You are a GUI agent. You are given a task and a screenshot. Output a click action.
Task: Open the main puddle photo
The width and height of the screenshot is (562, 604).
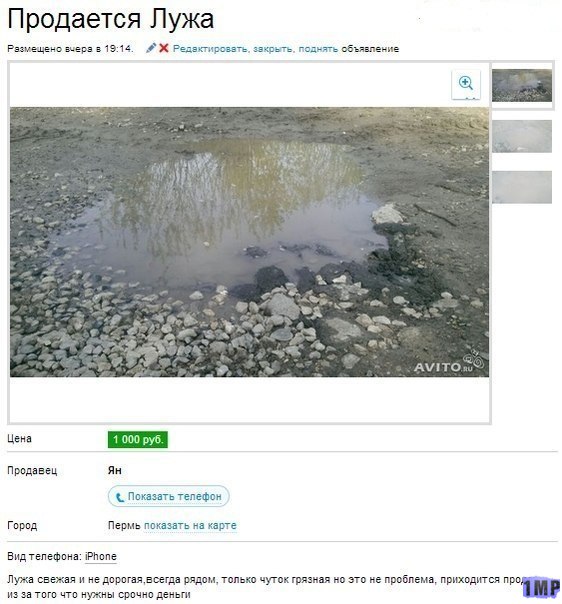click(x=249, y=242)
